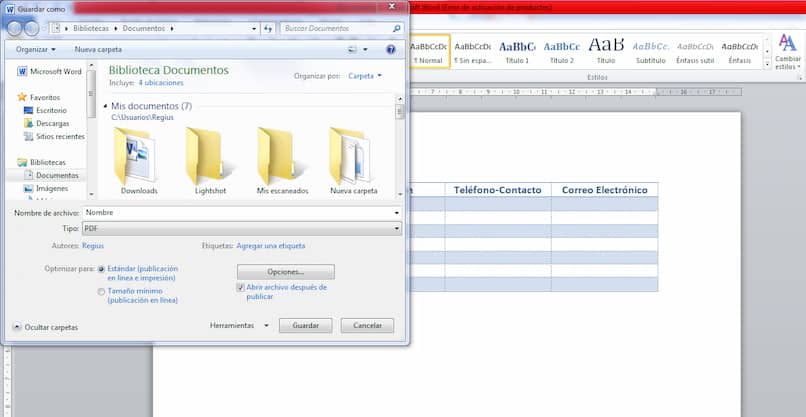The height and width of the screenshot is (417, 806).
Task: Open the dialog help question mark icon
Action: click(x=391, y=49)
